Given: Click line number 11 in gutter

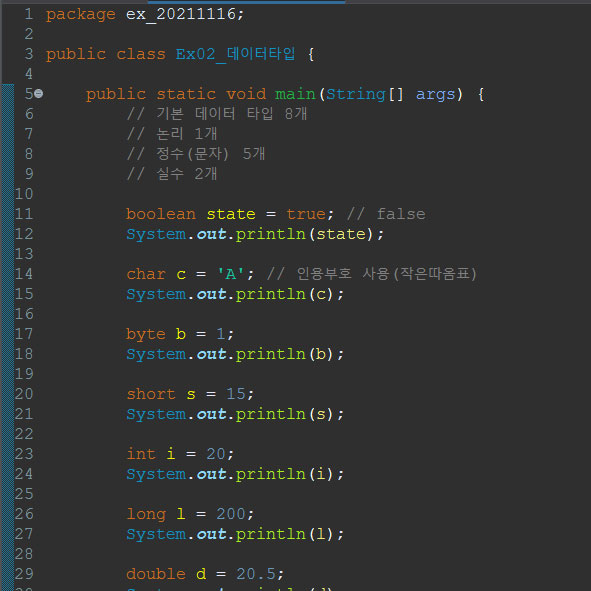Looking at the screenshot, I should click(x=24, y=214).
